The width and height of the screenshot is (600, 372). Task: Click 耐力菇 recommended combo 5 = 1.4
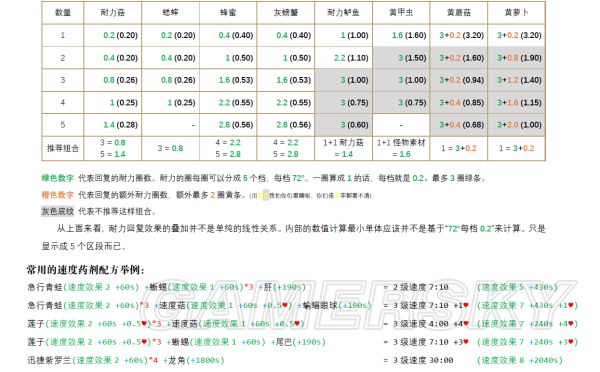coord(112,154)
